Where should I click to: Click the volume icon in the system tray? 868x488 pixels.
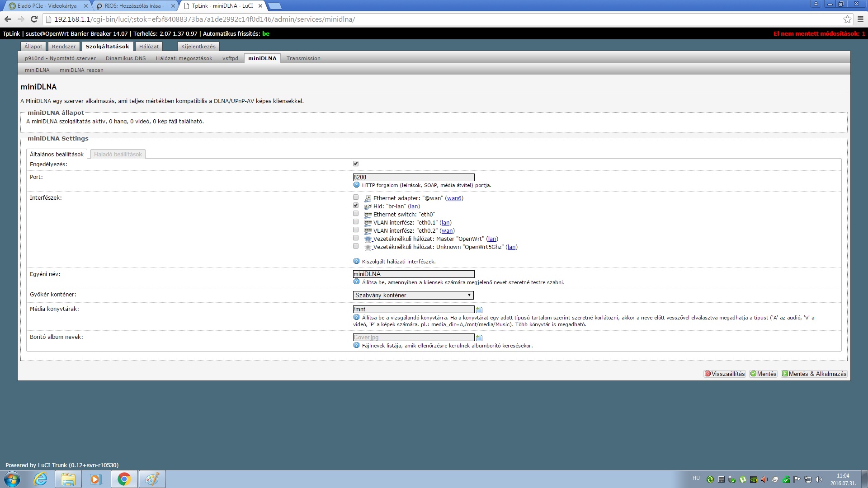[x=818, y=479]
